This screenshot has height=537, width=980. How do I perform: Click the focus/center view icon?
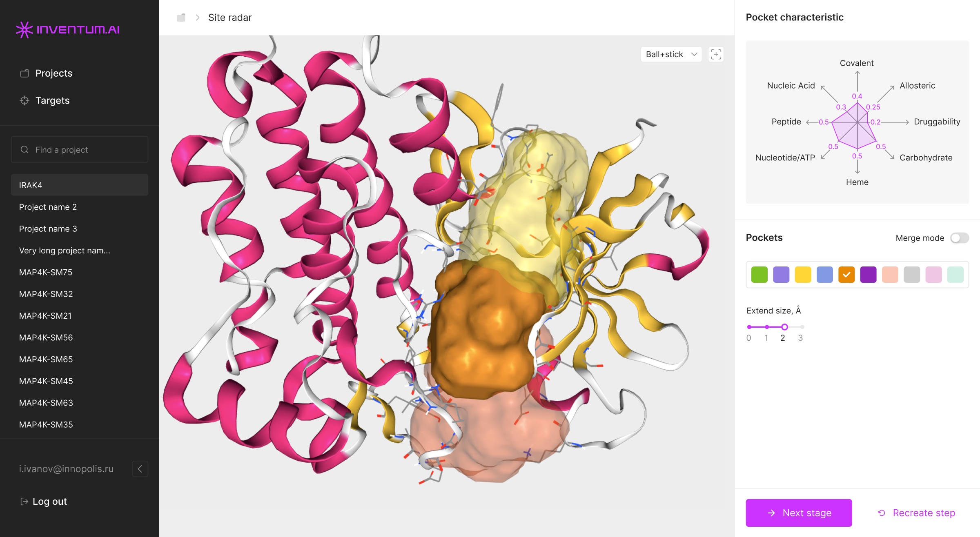[x=716, y=54]
